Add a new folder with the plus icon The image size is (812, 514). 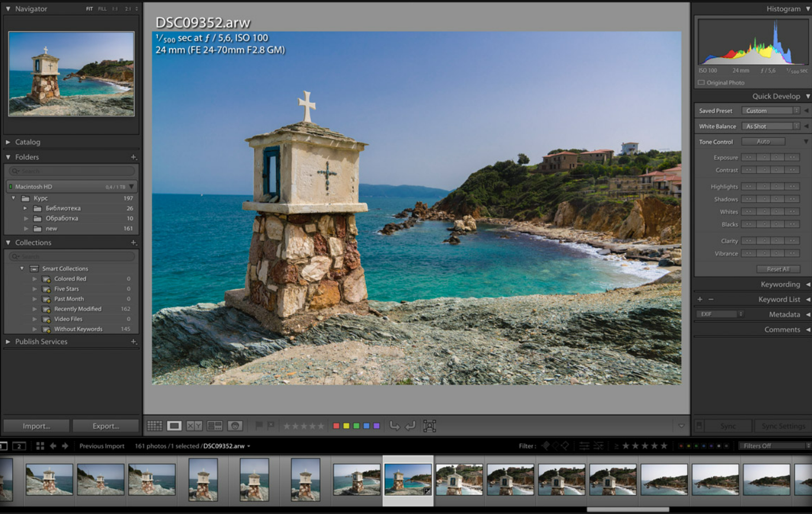133,157
